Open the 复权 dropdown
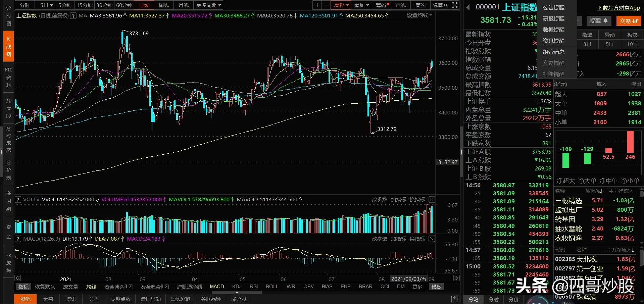Screen dimensions: 644x304 (341, 5)
